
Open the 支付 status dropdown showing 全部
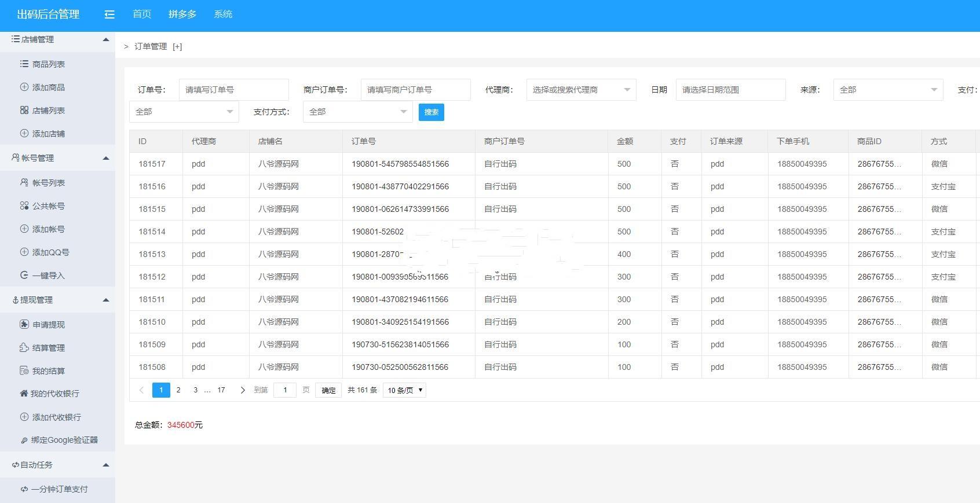tap(184, 112)
